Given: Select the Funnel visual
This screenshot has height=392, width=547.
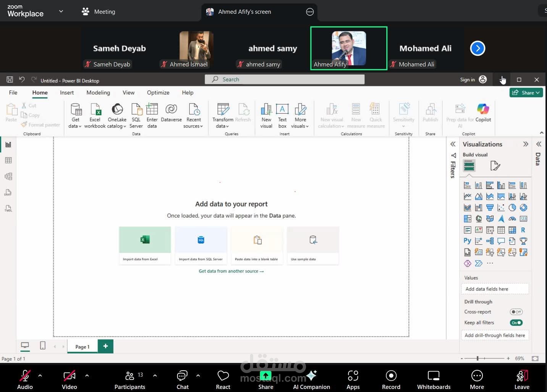Looking at the screenshot, I should tap(490, 208).
